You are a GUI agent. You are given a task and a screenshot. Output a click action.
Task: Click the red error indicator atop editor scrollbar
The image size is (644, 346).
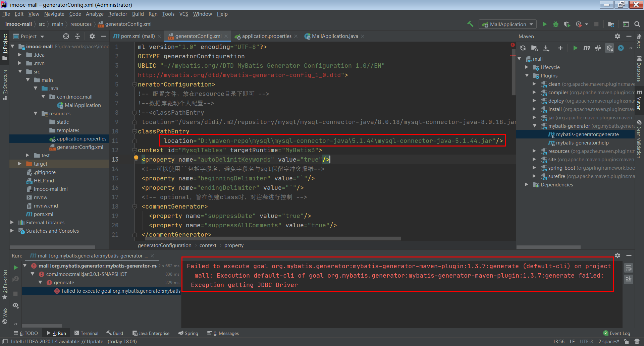point(513,45)
